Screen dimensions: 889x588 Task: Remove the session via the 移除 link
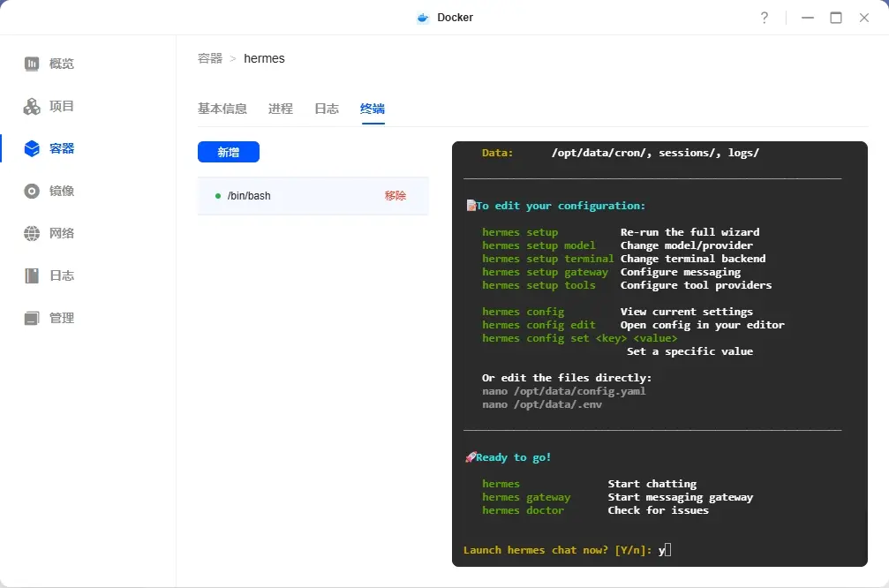pyautogui.click(x=394, y=195)
